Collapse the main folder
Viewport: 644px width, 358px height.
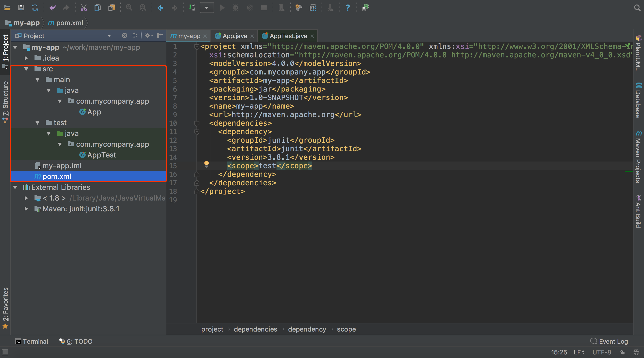pyautogui.click(x=37, y=80)
